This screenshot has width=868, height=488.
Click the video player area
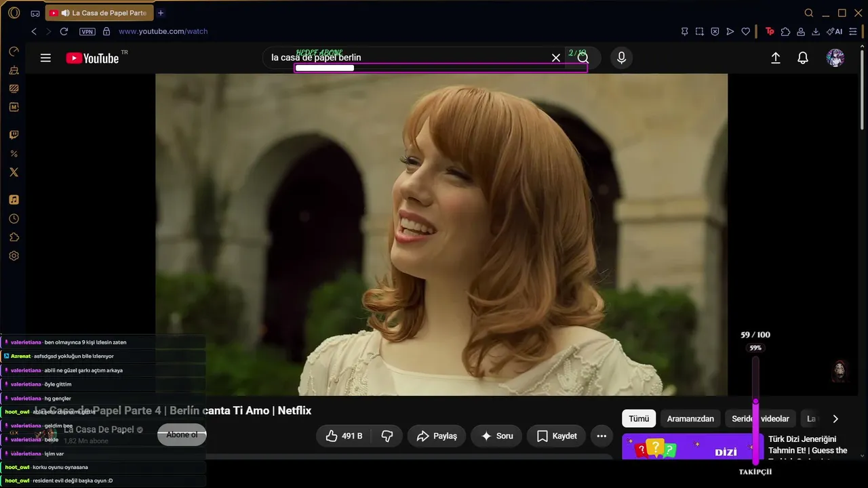441,235
